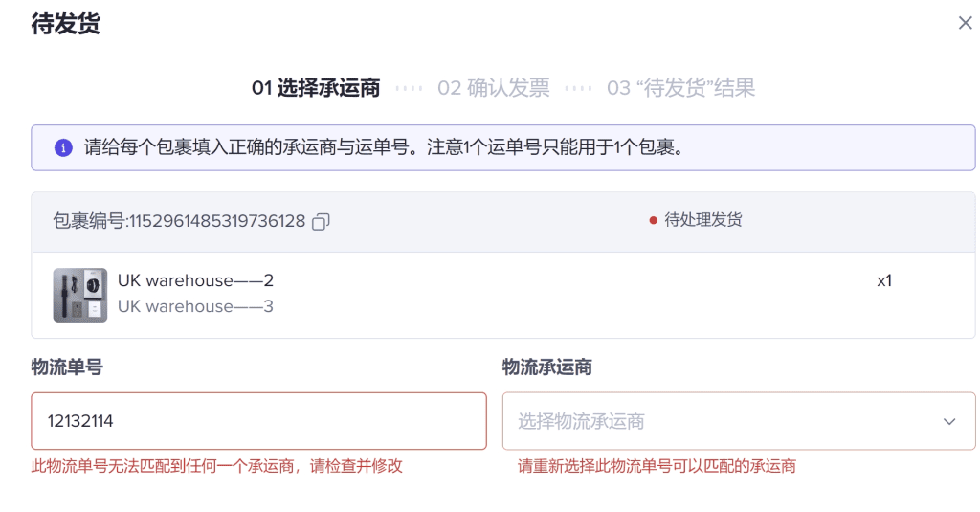Close the 待发货 dialog with X
The image size is (980, 512).
965,23
